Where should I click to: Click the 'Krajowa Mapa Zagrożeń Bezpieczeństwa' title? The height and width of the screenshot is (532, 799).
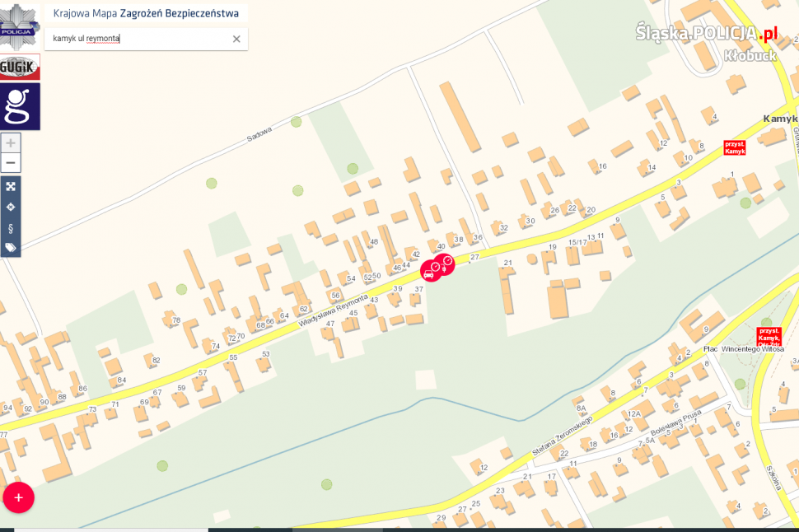point(146,14)
